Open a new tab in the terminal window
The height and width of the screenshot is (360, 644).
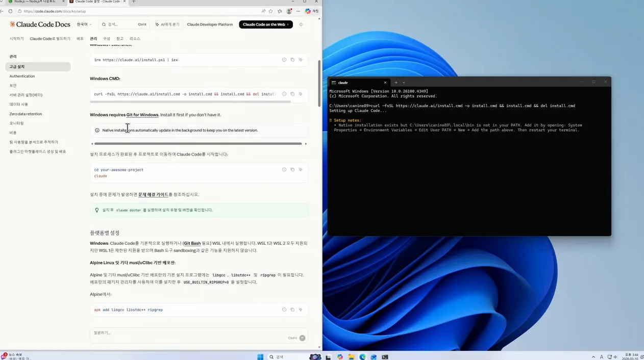[x=396, y=83]
